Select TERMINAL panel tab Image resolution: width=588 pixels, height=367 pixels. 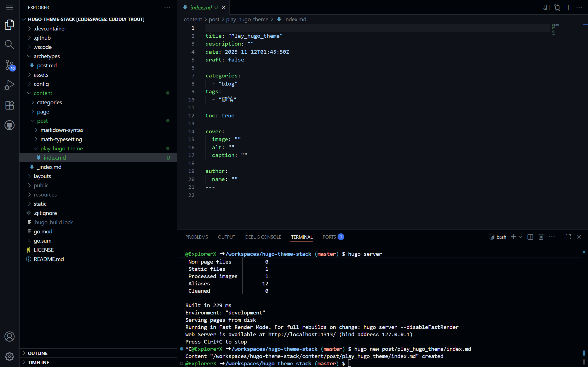pos(302,237)
